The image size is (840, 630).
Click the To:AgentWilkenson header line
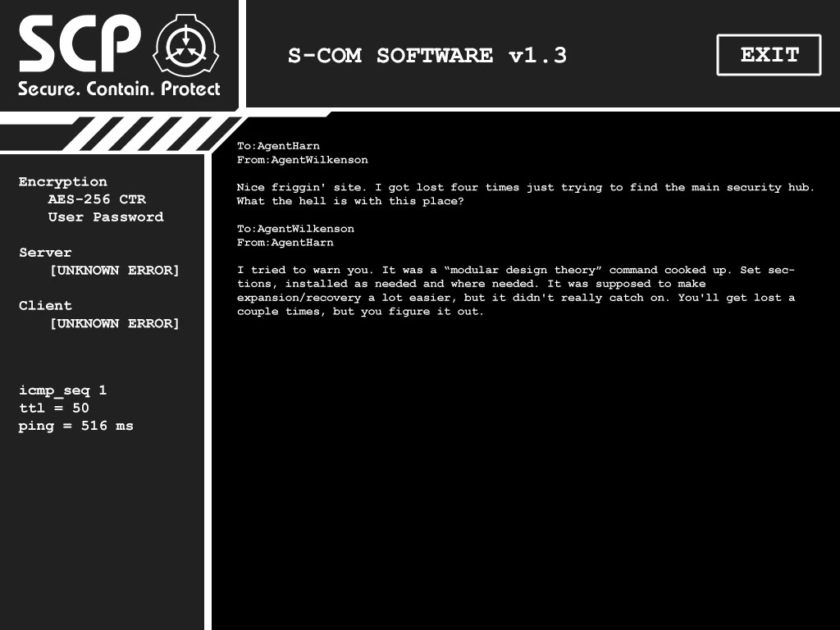[x=295, y=229]
